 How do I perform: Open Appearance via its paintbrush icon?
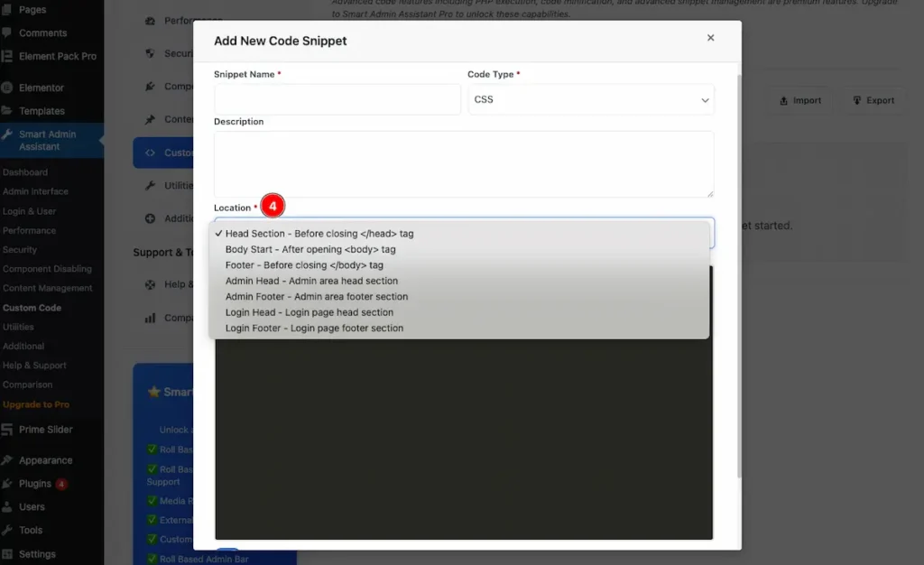[6, 460]
